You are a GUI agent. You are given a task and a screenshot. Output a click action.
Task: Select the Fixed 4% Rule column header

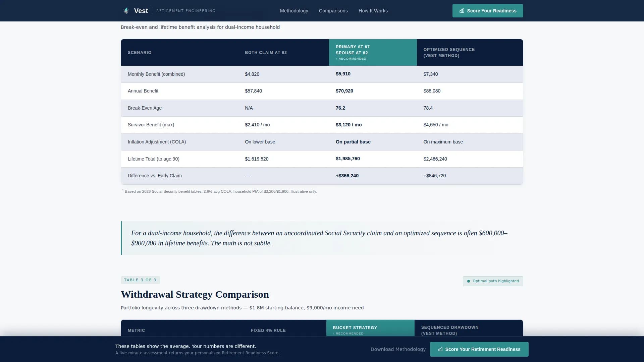click(x=268, y=330)
